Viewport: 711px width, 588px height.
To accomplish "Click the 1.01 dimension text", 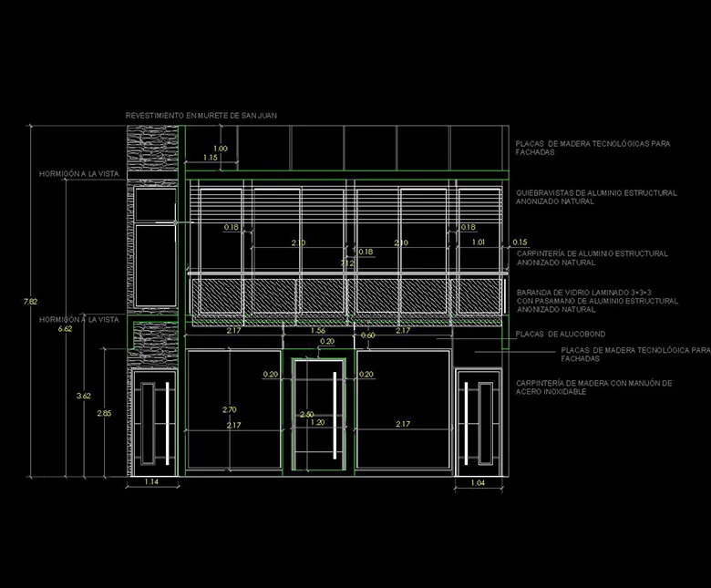I will click(479, 242).
